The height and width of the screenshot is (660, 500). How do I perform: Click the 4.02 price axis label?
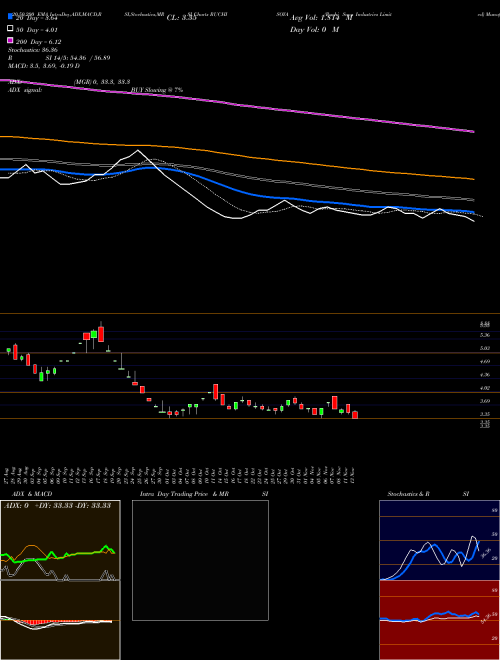484,388
